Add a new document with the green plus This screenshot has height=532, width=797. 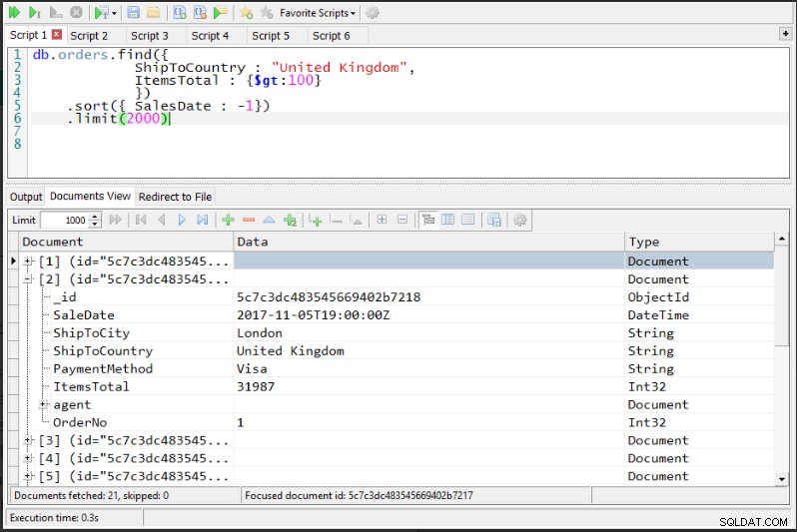coord(229,220)
